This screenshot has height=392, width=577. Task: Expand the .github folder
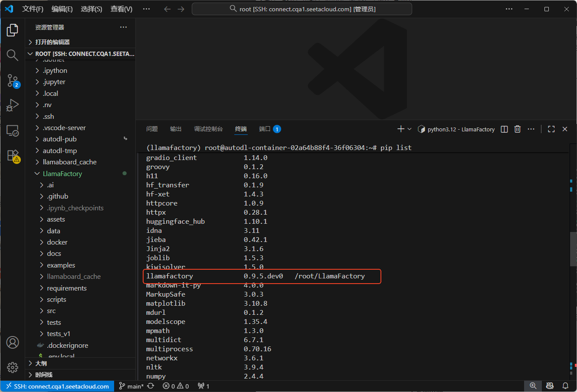click(80, 196)
